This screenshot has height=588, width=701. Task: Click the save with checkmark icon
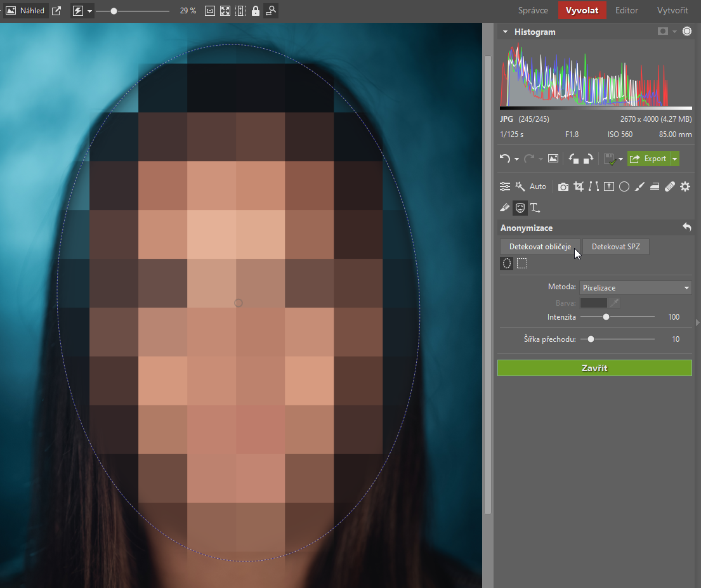click(x=610, y=159)
